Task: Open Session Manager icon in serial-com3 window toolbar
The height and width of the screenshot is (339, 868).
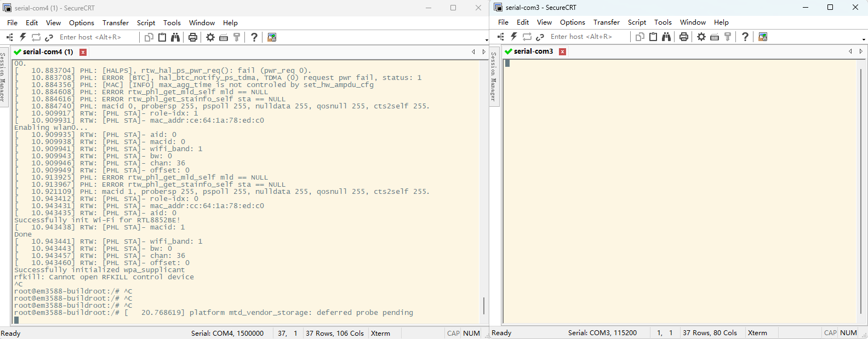Action: tap(501, 37)
